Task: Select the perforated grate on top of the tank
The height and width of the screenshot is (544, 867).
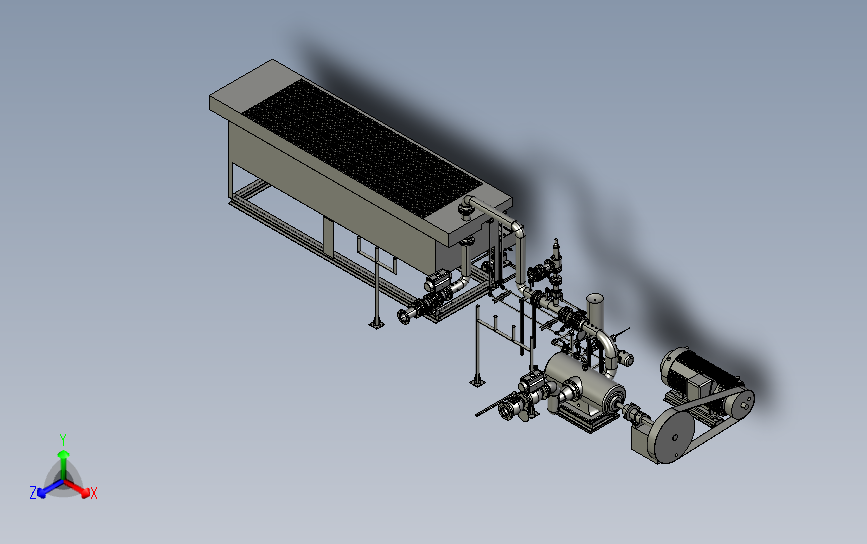Action: point(361,147)
